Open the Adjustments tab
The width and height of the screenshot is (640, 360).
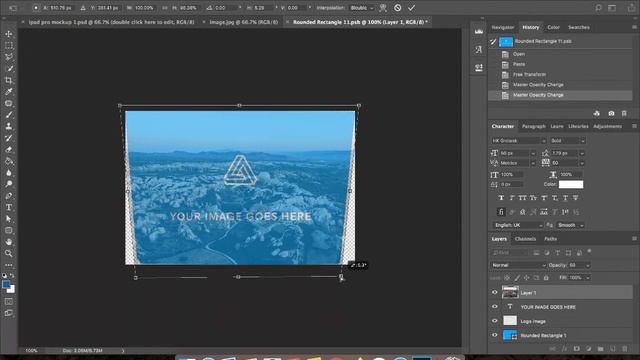click(x=607, y=127)
